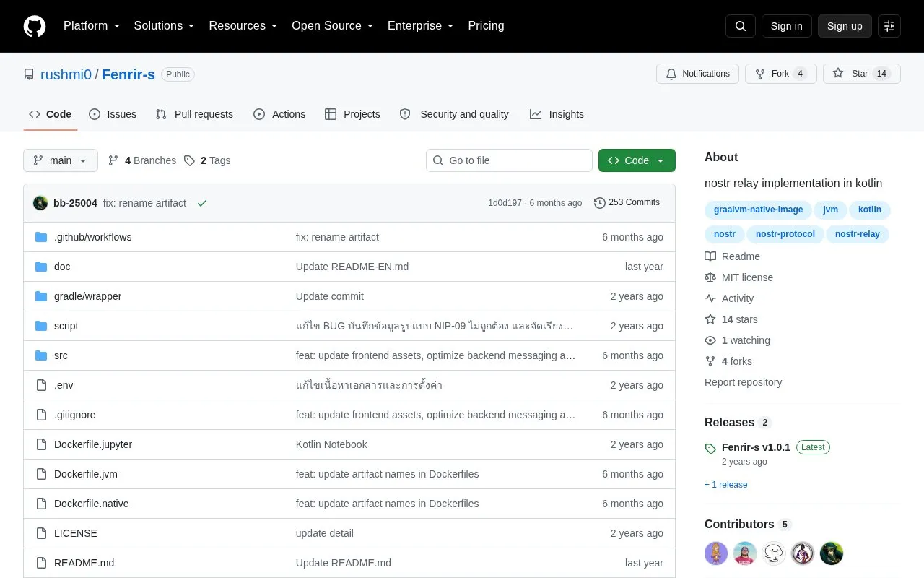The width and height of the screenshot is (924, 578).
Task: Open the Pricing link
Action: tap(486, 26)
